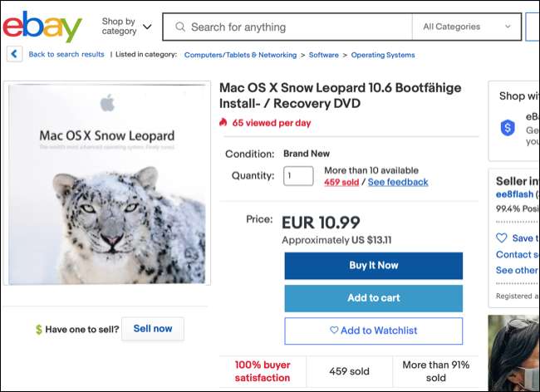The image size is (540, 392).
Task: Open the All Categories dropdown
Action: click(466, 27)
